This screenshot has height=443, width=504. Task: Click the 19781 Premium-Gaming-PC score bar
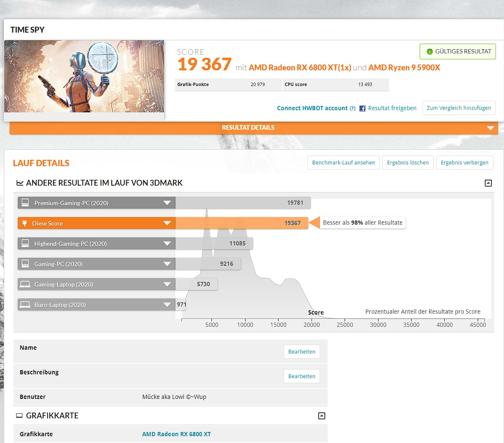(243, 203)
